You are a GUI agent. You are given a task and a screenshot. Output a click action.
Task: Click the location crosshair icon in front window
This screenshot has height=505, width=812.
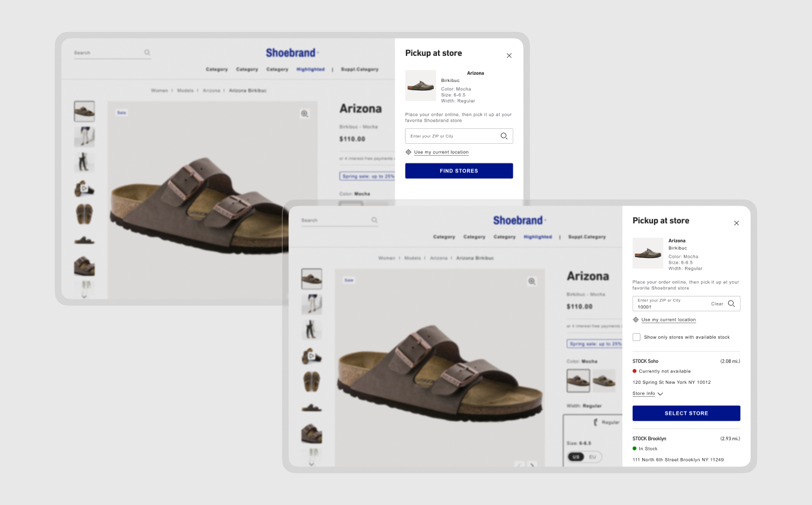click(636, 320)
